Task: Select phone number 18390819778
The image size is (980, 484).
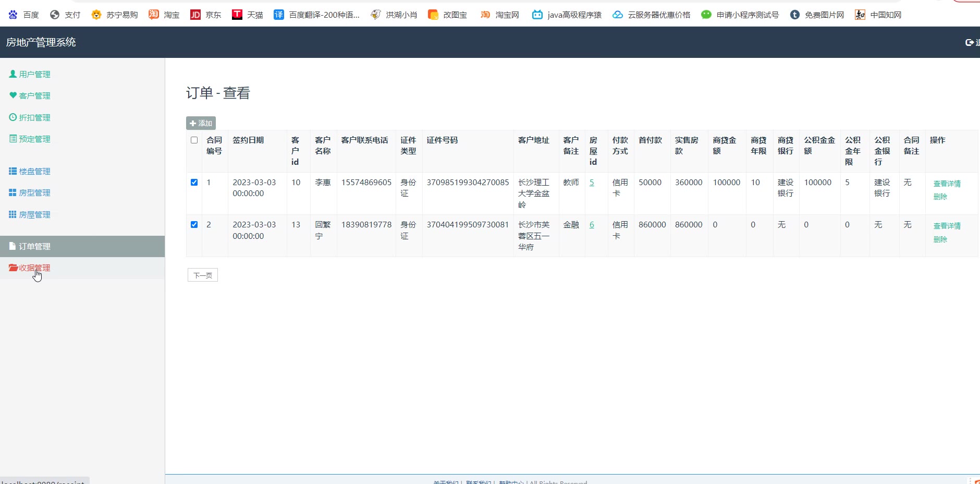Action: 366,225
